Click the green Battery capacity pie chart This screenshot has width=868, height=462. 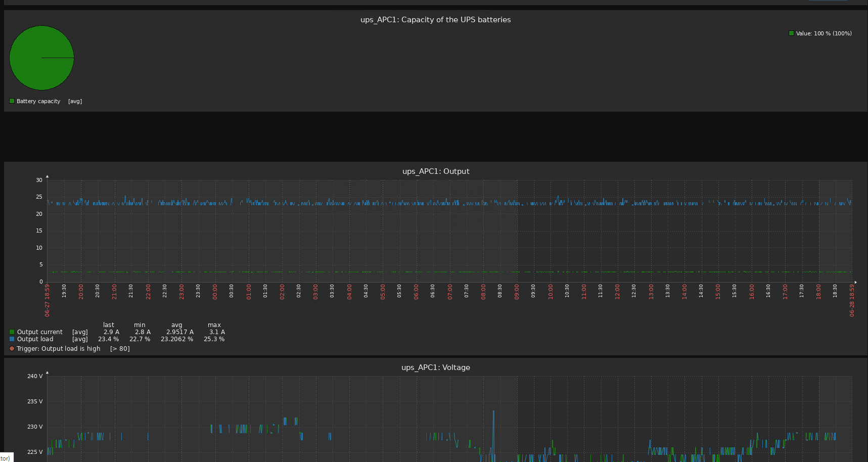click(x=41, y=58)
